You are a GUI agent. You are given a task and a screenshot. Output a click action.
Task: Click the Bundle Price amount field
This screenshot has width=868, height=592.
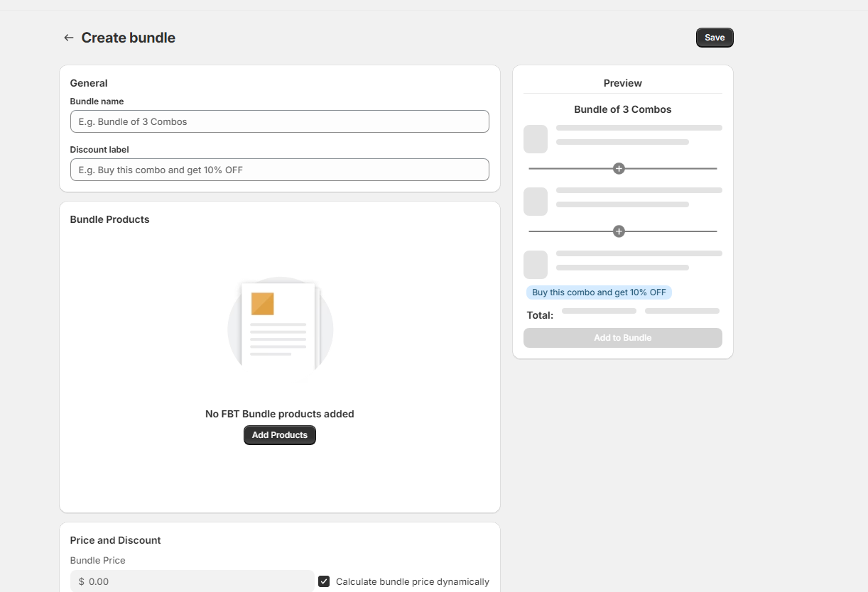199,581
